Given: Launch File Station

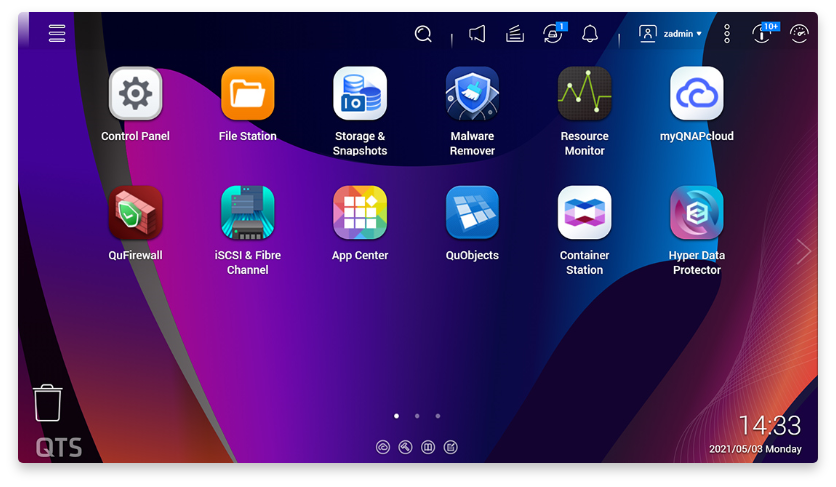Looking at the screenshot, I should point(248,94).
